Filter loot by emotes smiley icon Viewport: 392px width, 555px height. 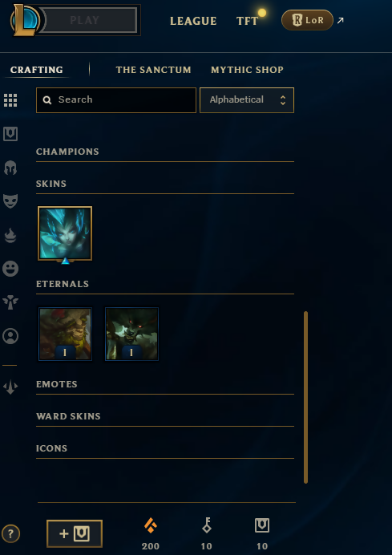click(10, 269)
